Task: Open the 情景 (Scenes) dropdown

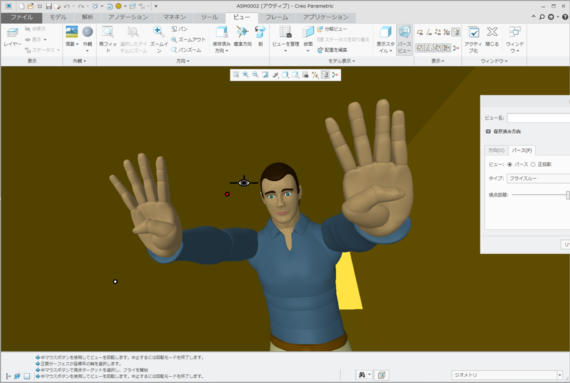Action: point(72,44)
